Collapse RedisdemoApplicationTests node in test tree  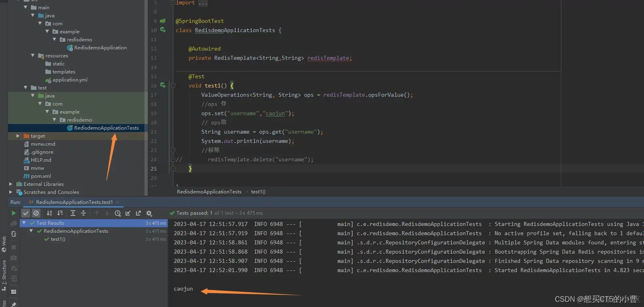click(x=31, y=231)
